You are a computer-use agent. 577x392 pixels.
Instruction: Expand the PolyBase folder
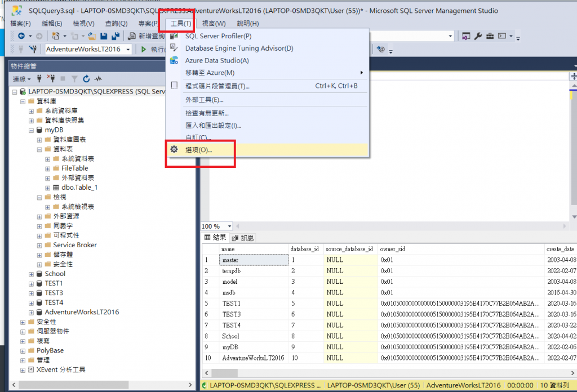pyautogui.click(x=23, y=351)
